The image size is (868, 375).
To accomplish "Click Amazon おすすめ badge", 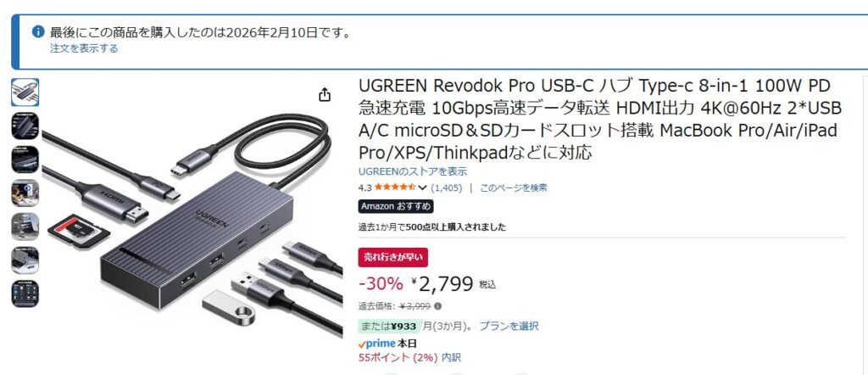I will (x=396, y=207).
